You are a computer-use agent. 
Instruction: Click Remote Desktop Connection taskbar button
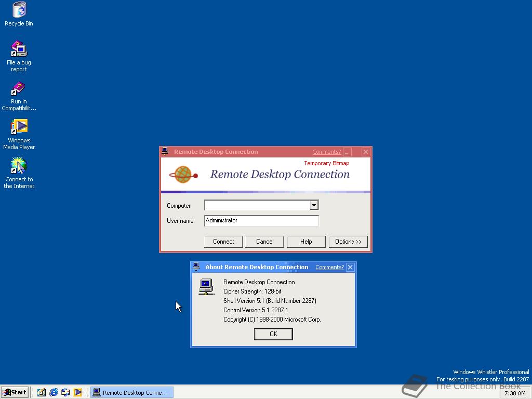pyautogui.click(x=131, y=393)
